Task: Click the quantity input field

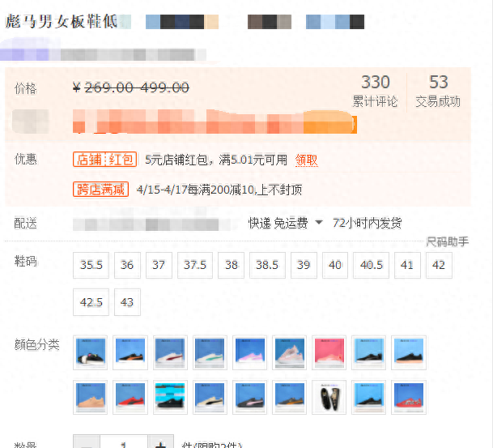Action: pyautogui.click(x=124, y=444)
